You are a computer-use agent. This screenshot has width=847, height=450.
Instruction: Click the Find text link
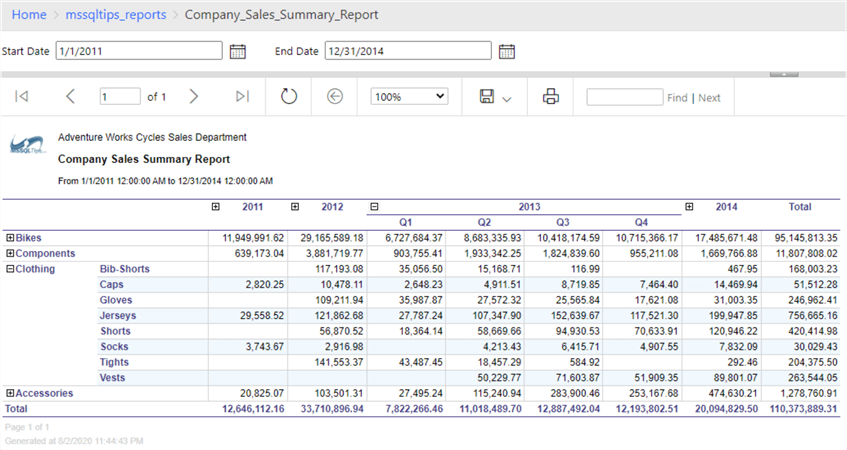pos(677,98)
